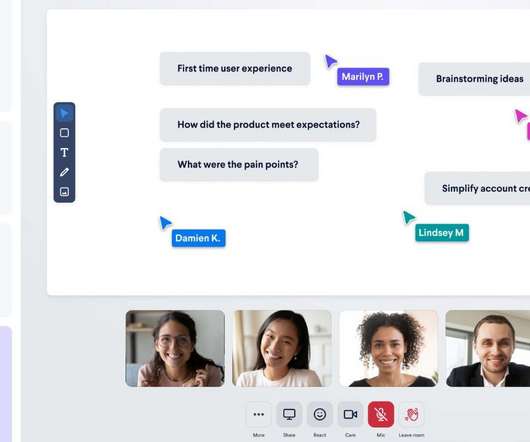
Task: Click the video tile of the woman with glasses
Action: [x=175, y=348]
